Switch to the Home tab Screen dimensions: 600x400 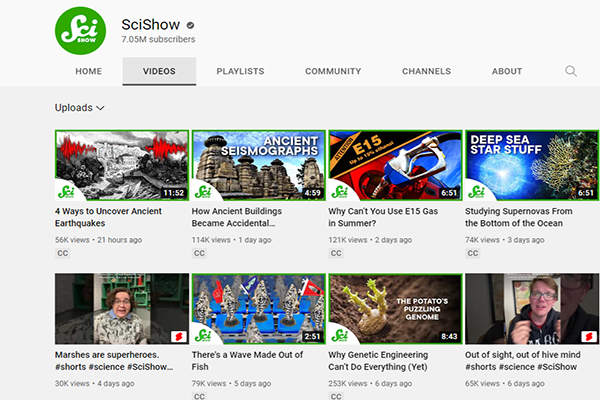pos(89,72)
